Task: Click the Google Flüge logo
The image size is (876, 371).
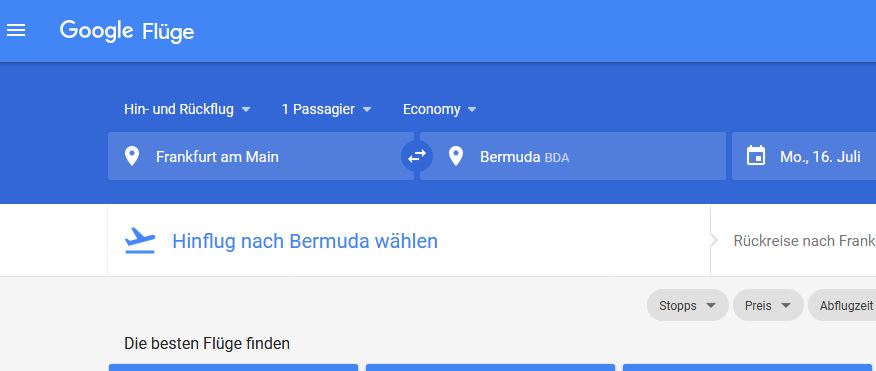Action: [127, 31]
